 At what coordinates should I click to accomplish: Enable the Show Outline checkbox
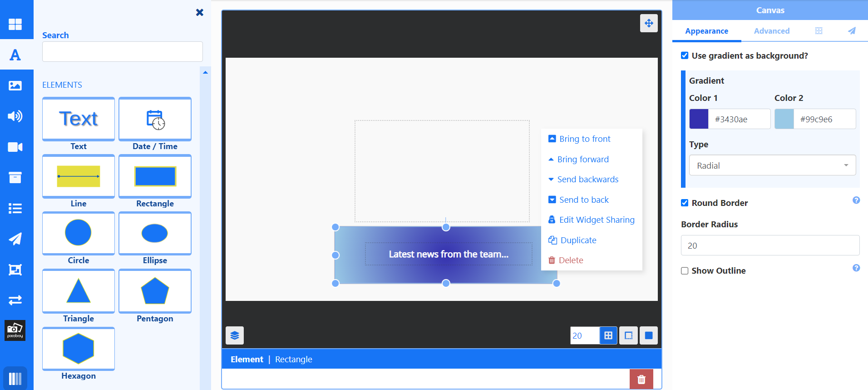coord(685,271)
